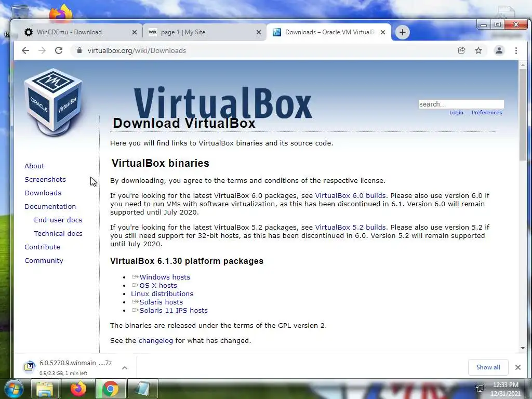
Task: Click the scrollbar up arrow
Action: 523,64
